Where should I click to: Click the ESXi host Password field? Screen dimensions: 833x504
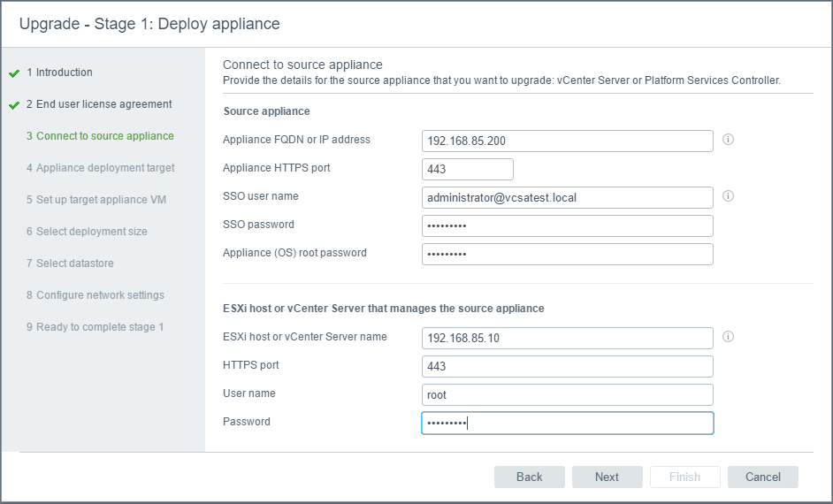coord(567,423)
